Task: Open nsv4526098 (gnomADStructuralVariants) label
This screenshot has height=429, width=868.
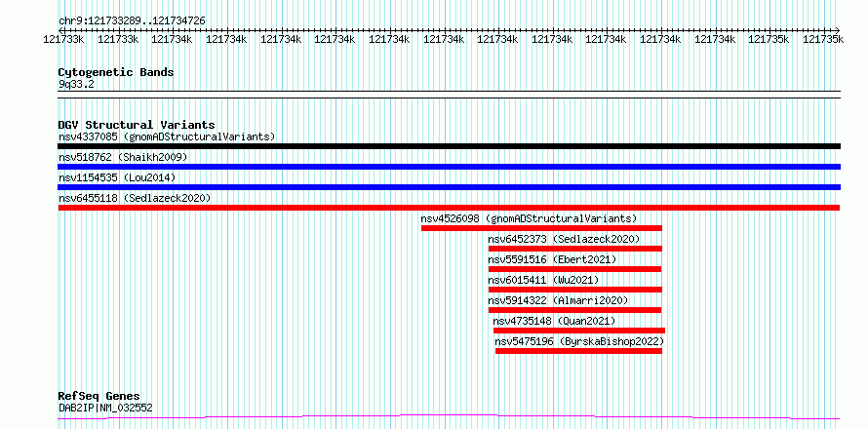Action: click(530, 218)
